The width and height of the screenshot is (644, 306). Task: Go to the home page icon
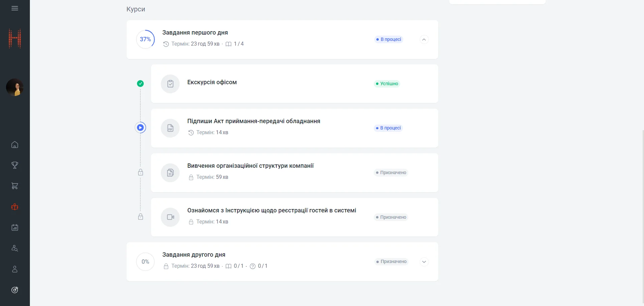15,145
